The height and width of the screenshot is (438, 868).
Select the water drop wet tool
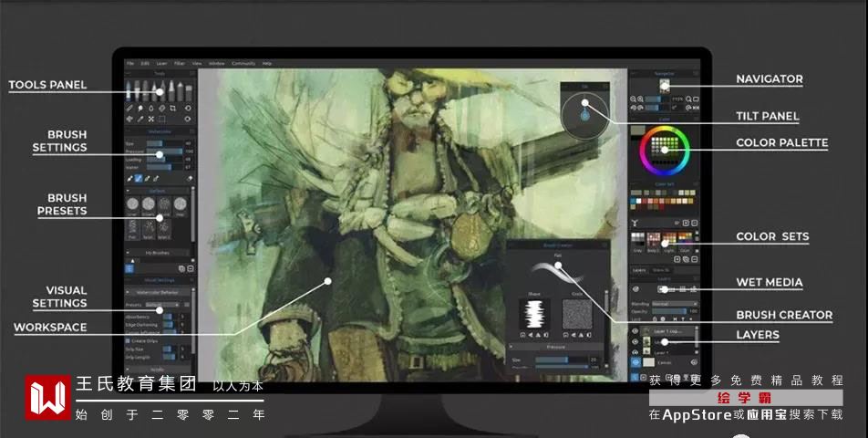(x=151, y=109)
